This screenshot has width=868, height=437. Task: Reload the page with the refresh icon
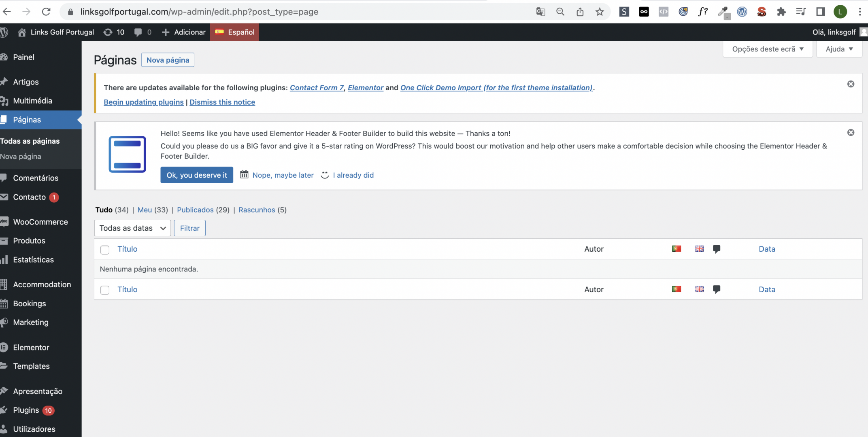point(46,12)
